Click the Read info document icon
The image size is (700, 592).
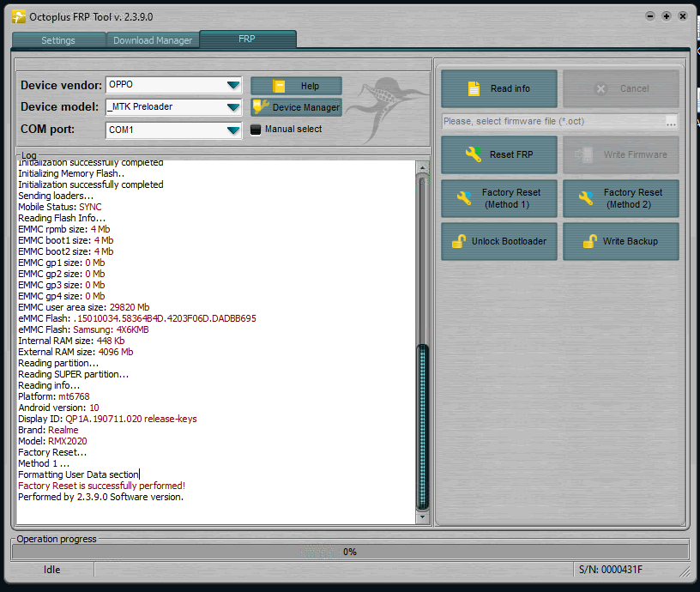pos(474,88)
